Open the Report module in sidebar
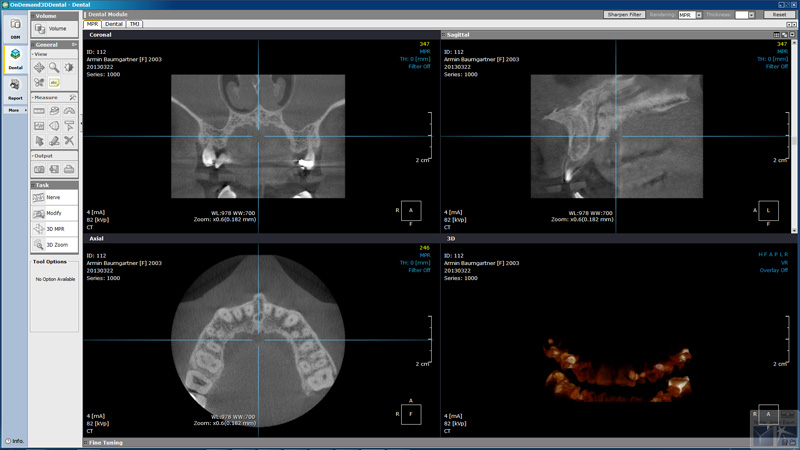Screen dimensions: 800x450 15,90
